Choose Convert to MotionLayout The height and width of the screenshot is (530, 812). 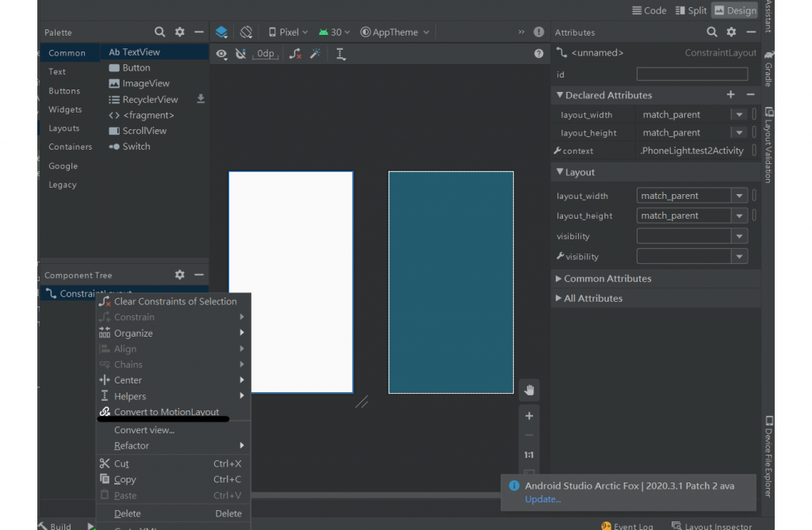coord(174,411)
